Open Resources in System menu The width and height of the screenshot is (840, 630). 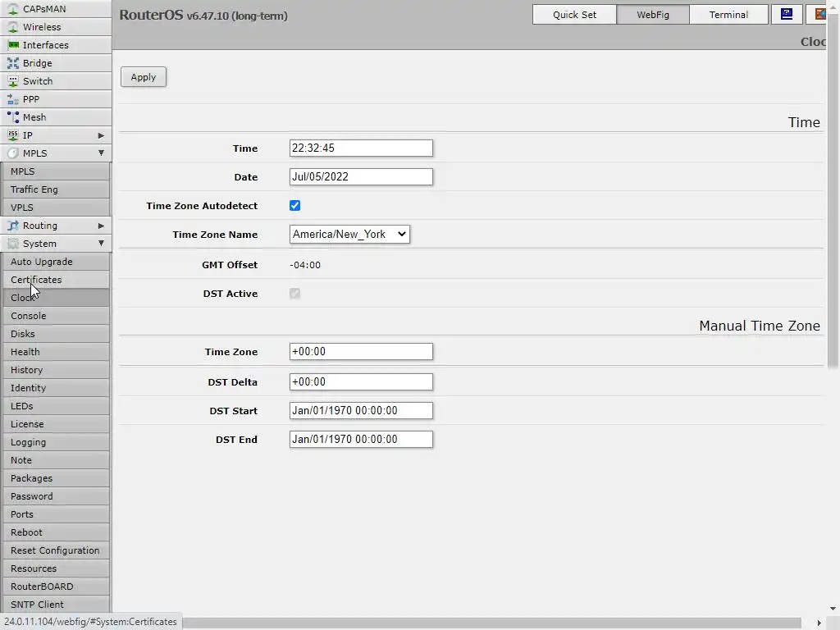57,568
